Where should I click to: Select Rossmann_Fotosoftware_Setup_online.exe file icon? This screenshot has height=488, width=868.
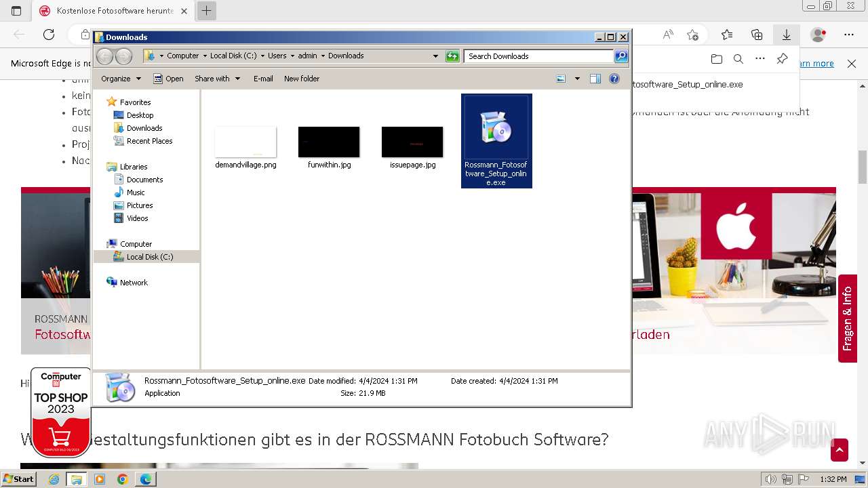[496, 141]
